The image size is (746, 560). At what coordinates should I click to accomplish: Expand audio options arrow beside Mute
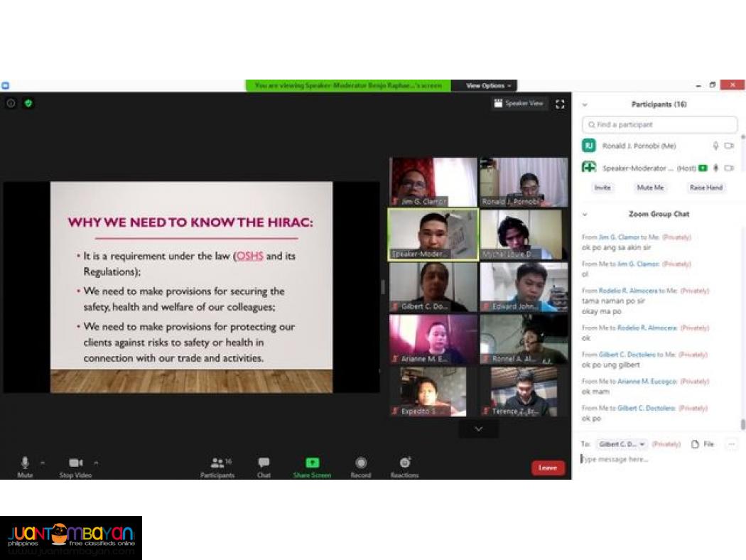pos(43,463)
